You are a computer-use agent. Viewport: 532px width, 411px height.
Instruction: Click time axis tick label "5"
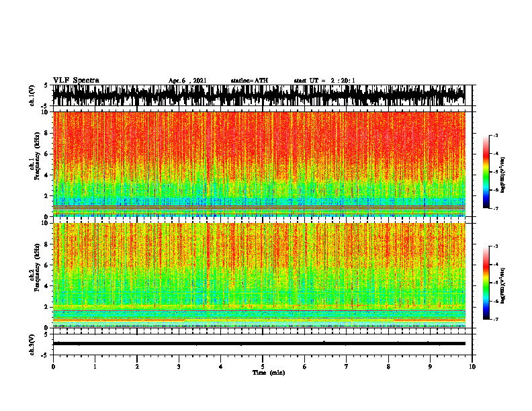pyautogui.click(x=263, y=367)
